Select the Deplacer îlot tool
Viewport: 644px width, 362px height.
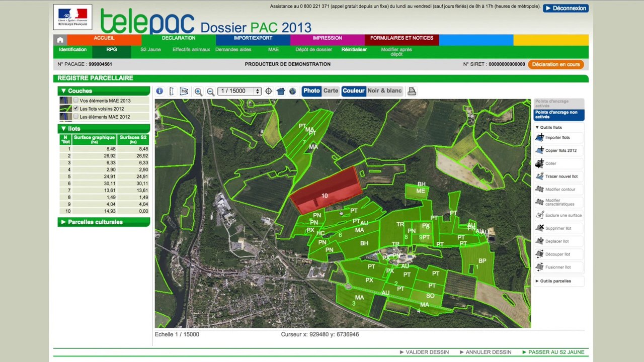coord(559,241)
